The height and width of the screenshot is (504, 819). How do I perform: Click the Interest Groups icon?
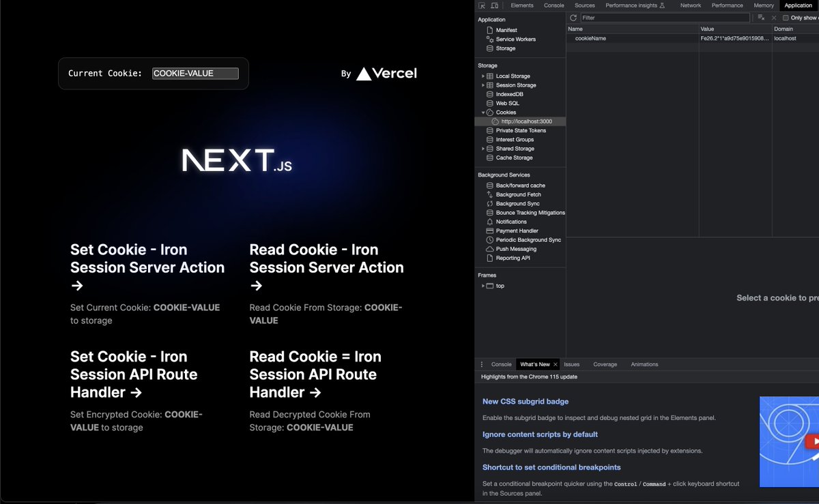[x=490, y=139]
